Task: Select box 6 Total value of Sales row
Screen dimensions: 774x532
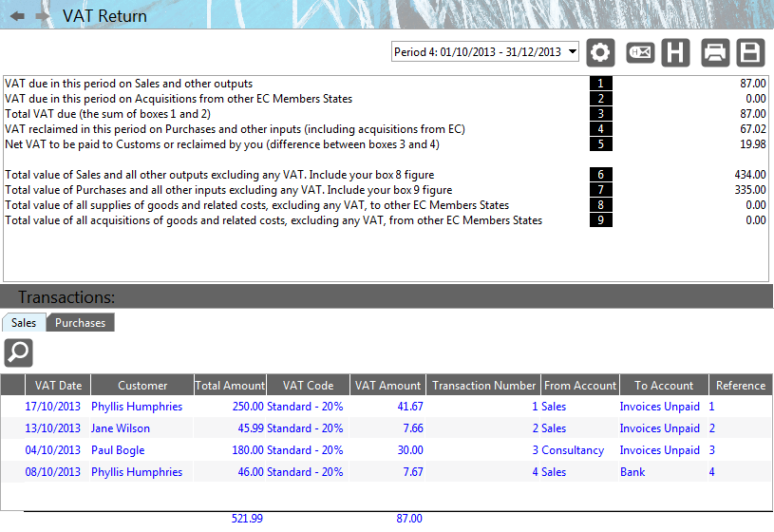Action: click(385, 175)
